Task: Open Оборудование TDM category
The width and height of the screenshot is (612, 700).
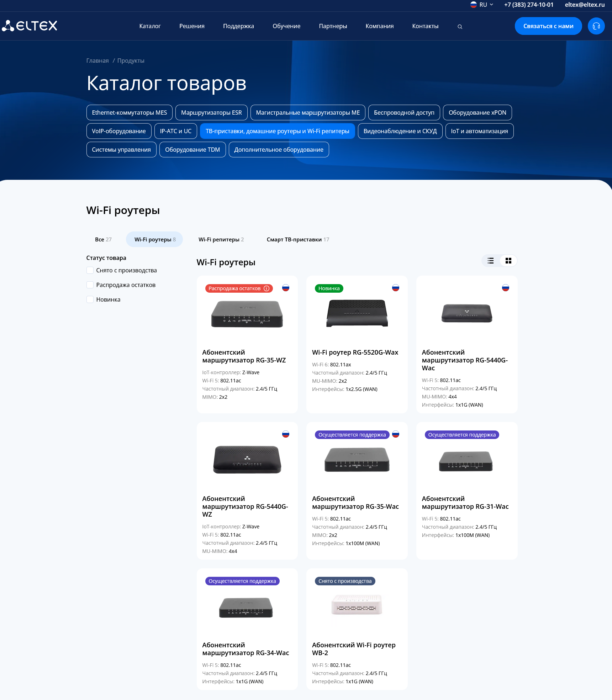Action: tap(192, 150)
